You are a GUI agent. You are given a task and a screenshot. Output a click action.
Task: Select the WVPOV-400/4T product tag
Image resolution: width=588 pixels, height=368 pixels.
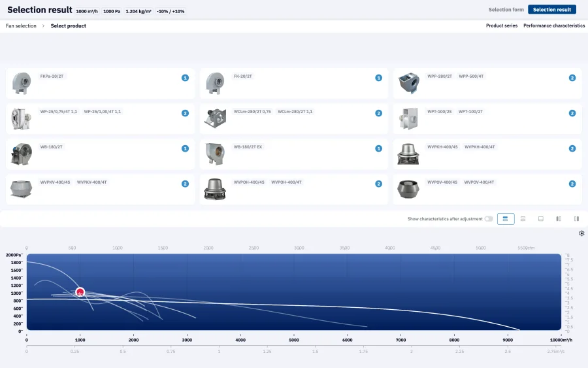pos(479,182)
